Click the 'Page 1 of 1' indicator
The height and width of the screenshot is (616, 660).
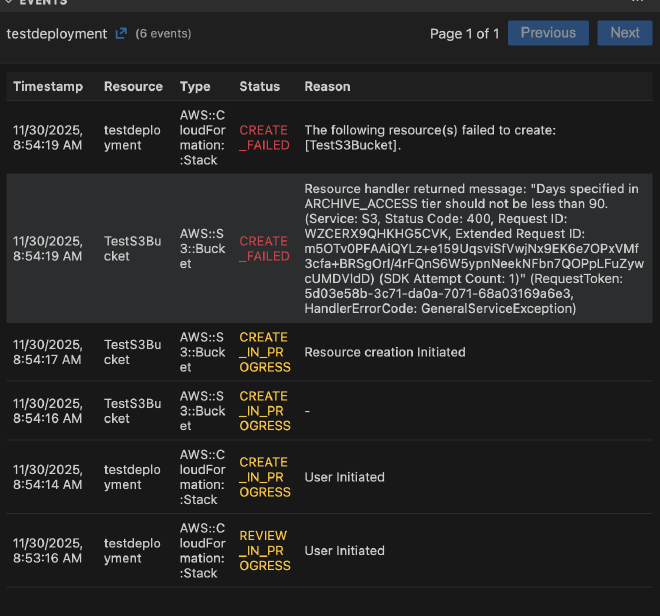click(x=464, y=34)
